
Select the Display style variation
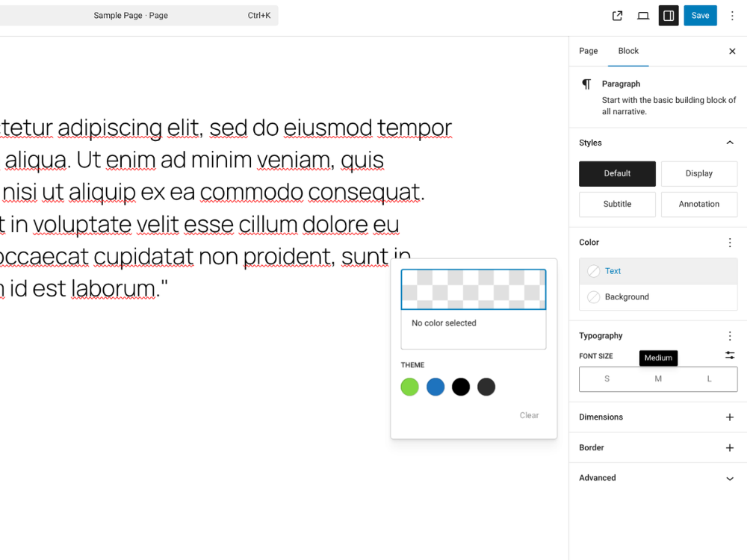pyautogui.click(x=699, y=173)
